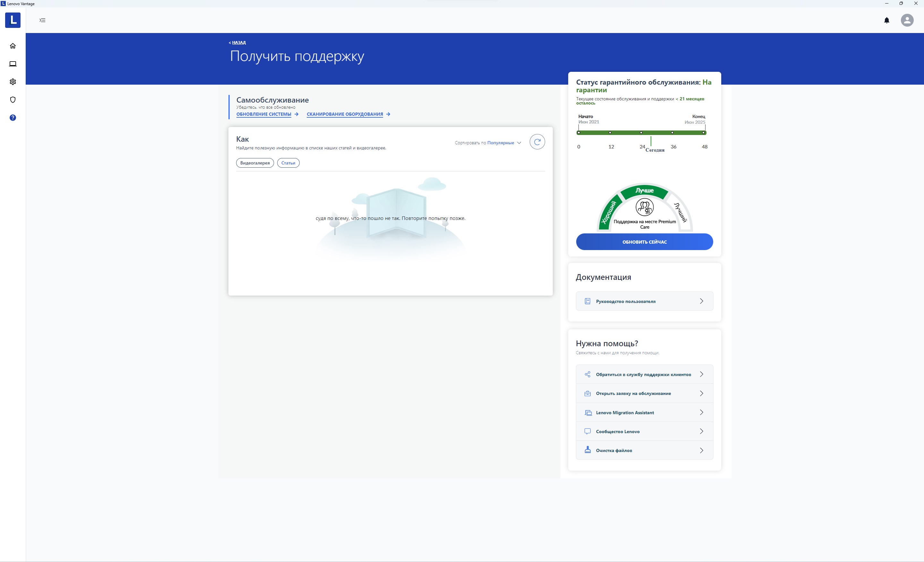This screenshot has width=924, height=562.
Task: Refresh the How-to articles list
Action: (537, 142)
